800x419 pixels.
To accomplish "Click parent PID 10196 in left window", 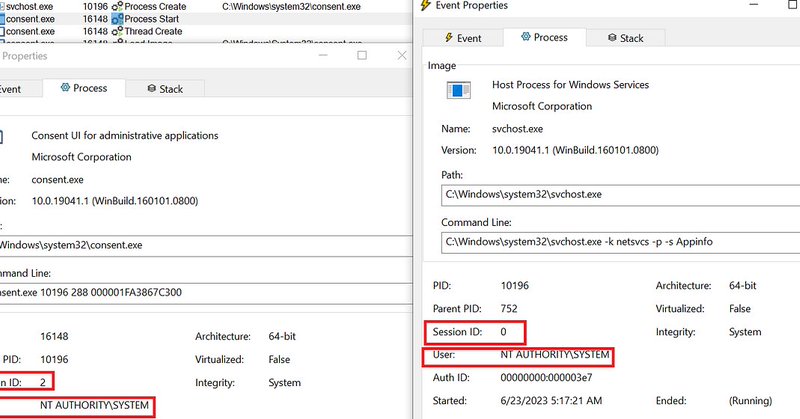I will pyautogui.click(x=54, y=359).
